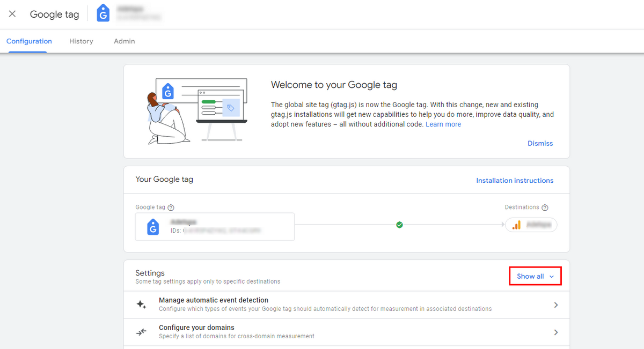This screenshot has width=644, height=349.
Task: Follow the Learn more link
Action: 443,124
